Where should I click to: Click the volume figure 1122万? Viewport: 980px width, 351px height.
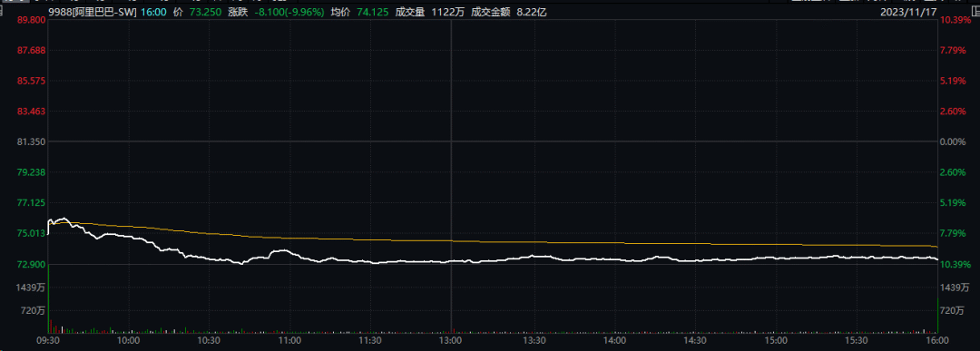click(x=447, y=12)
